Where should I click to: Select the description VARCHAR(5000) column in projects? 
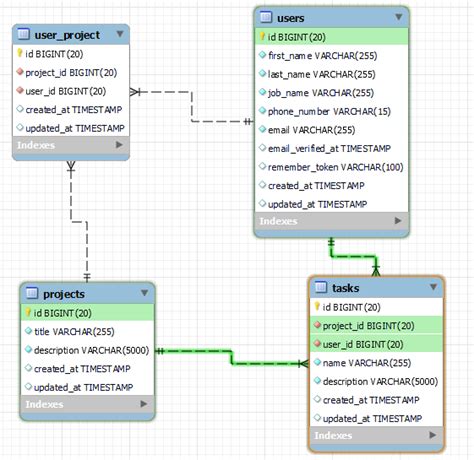(x=88, y=350)
